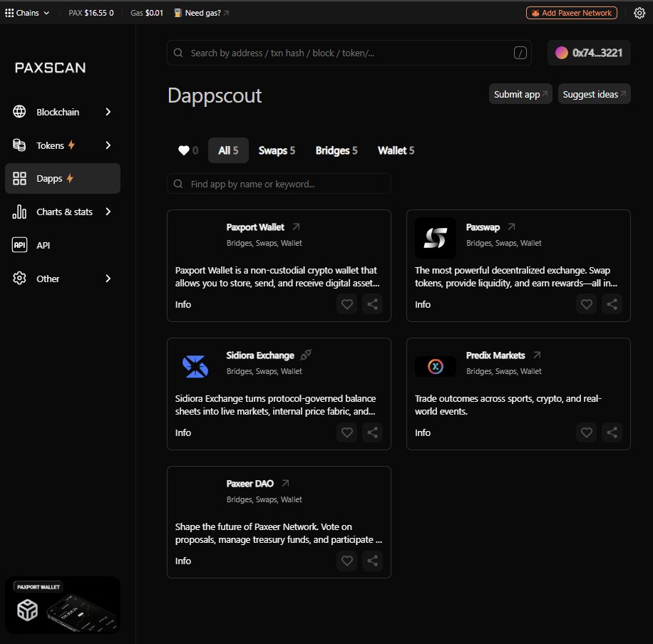The image size is (653, 644).
Task: Open Paxeer DAO external link arrow
Action: point(285,483)
